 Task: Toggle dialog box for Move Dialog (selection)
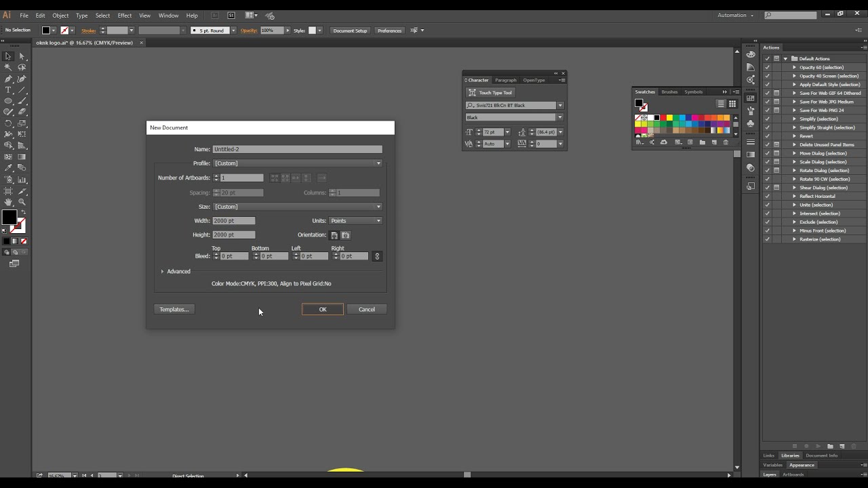pyautogui.click(x=776, y=153)
